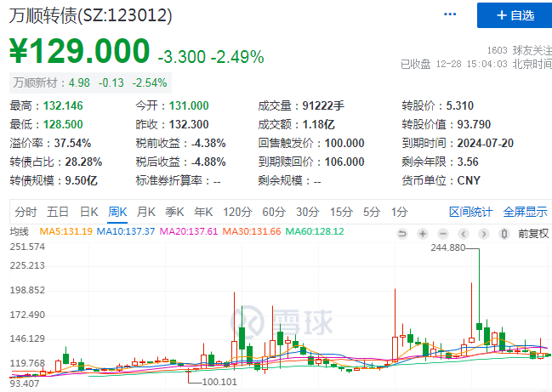Click the 剩余年限 value 3.56

[468, 162]
